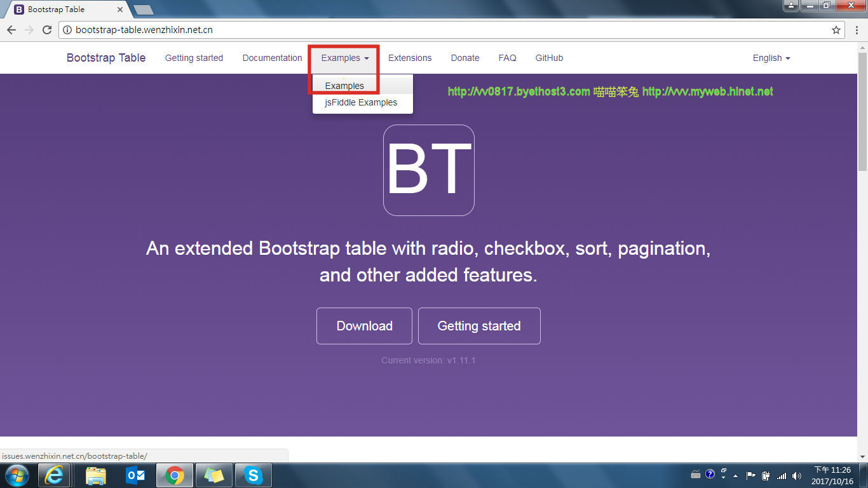Choose jsFiddle Examples in dropdown
This screenshot has height=488, width=868.
(x=362, y=102)
